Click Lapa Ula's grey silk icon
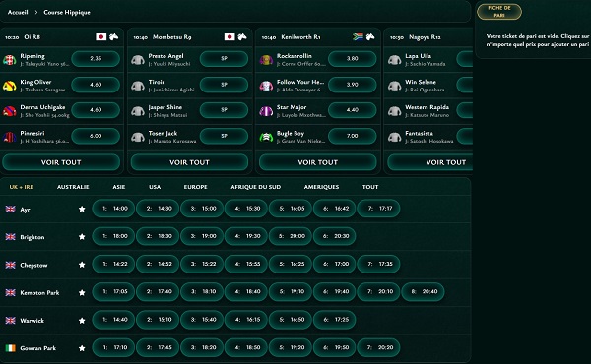Viewport: 591px width, 364px height. pyautogui.click(x=395, y=59)
